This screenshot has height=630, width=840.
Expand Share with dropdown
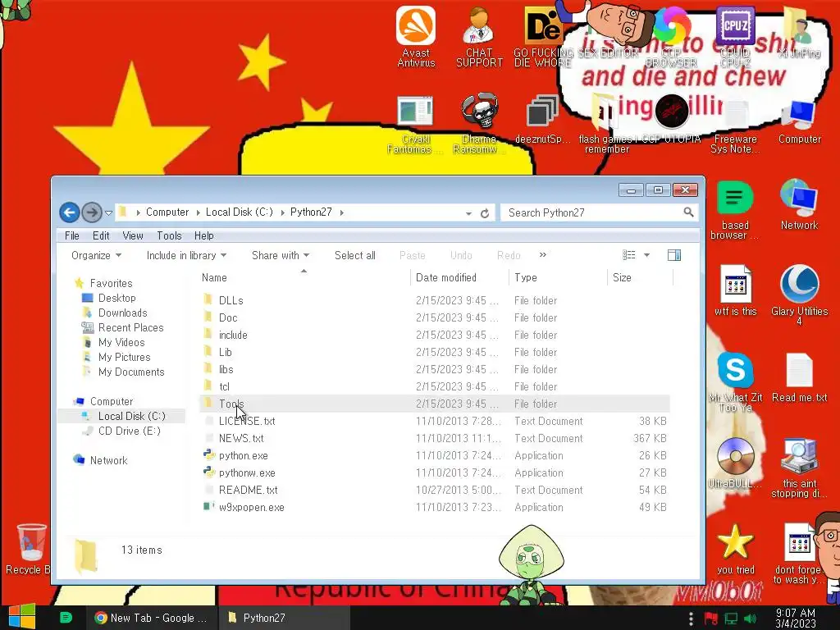[281, 256]
